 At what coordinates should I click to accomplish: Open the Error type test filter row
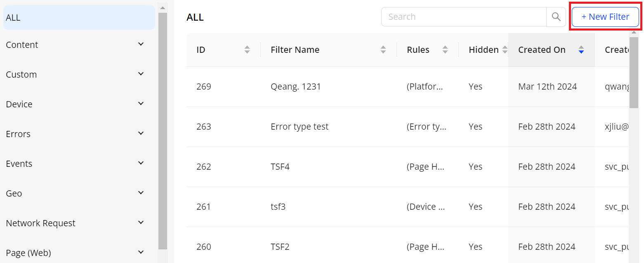coord(300,127)
